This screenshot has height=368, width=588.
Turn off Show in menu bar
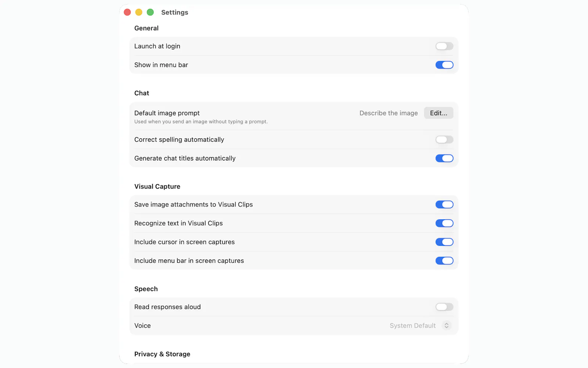click(x=444, y=65)
